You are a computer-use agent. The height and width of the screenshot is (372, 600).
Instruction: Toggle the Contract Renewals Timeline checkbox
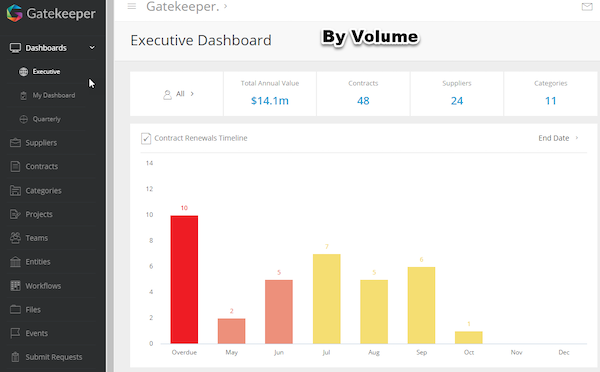tap(146, 138)
